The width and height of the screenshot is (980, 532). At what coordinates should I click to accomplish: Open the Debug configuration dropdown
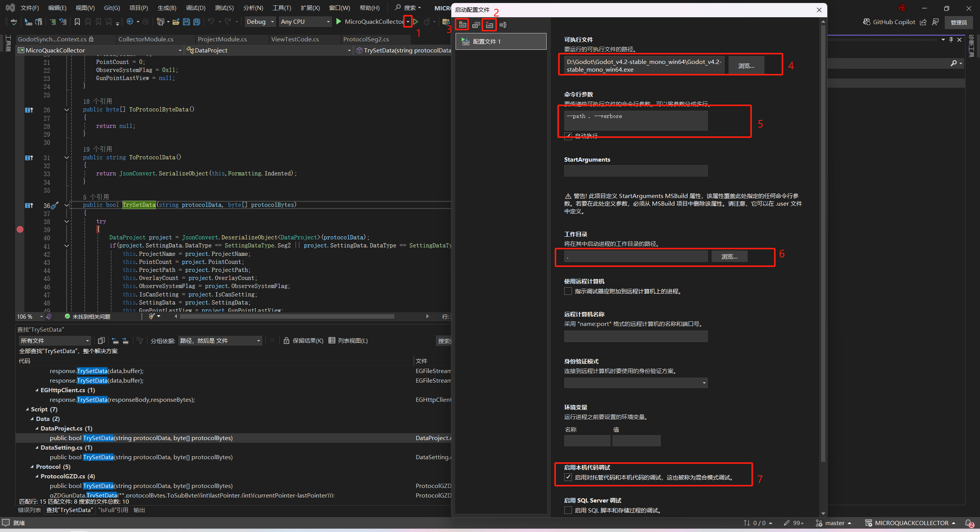[x=260, y=22]
